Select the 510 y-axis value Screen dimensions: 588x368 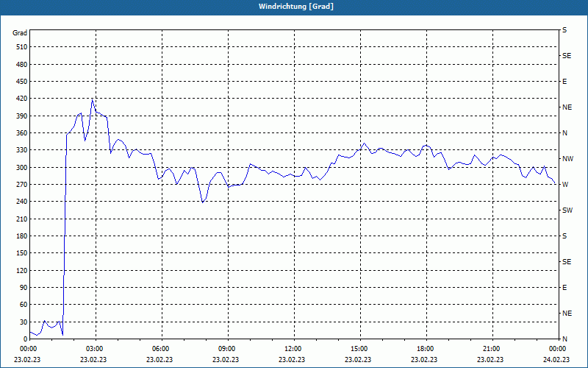click(22, 47)
